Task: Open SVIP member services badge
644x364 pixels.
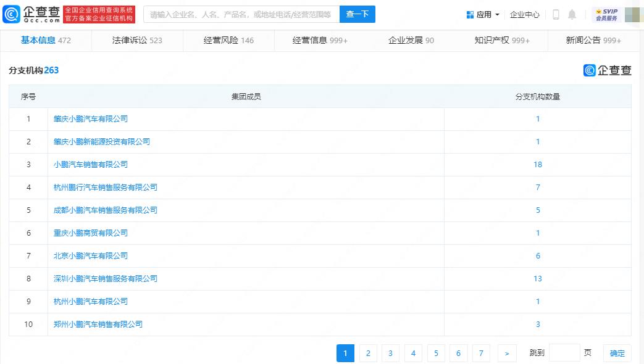Action: point(606,14)
